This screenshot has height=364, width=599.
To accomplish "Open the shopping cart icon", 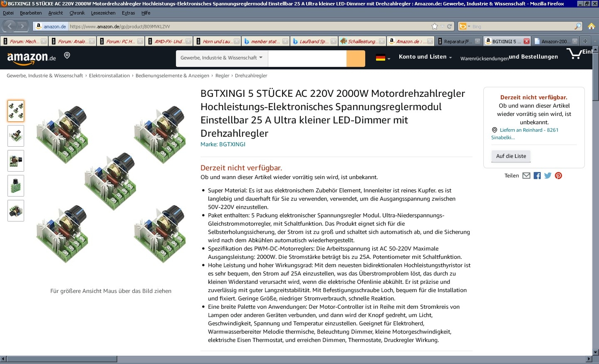I will pos(574,54).
